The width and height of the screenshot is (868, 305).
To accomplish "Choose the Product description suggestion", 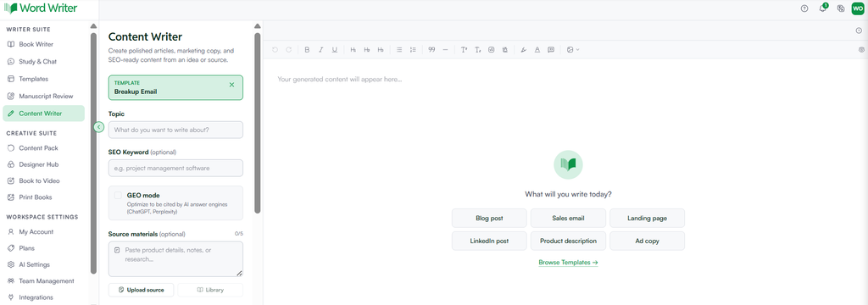I will pos(568,241).
